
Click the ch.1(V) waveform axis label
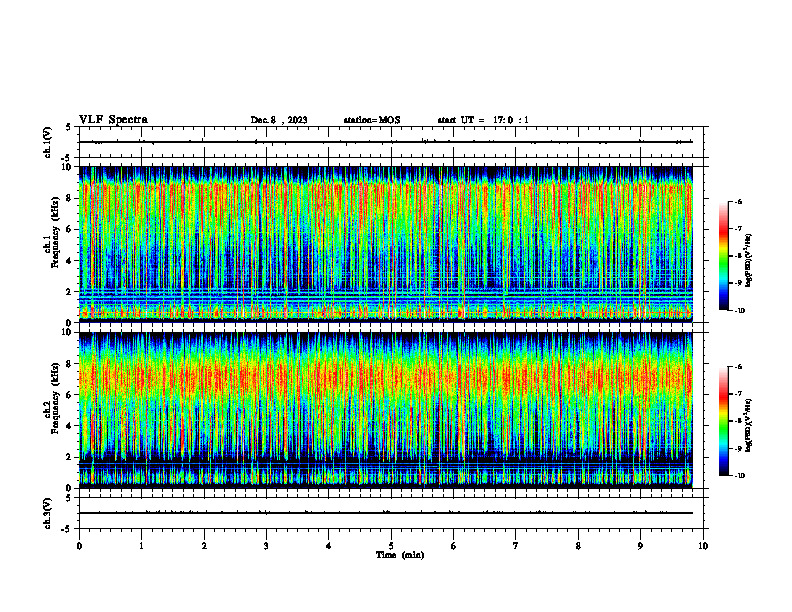pyautogui.click(x=48, y=142)
